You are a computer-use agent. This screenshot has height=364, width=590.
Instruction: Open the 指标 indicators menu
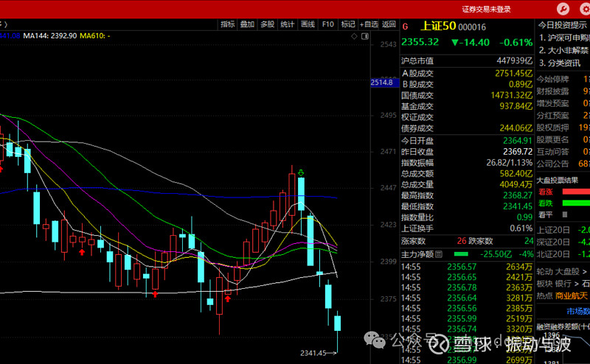coord(228,24)
